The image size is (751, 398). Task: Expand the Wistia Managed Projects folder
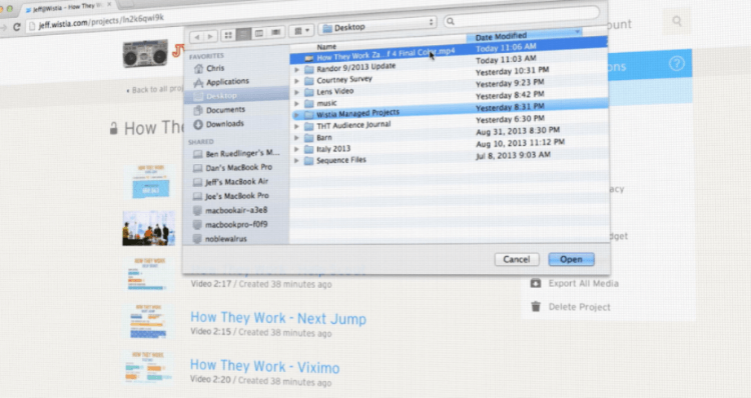coord(296,115)
